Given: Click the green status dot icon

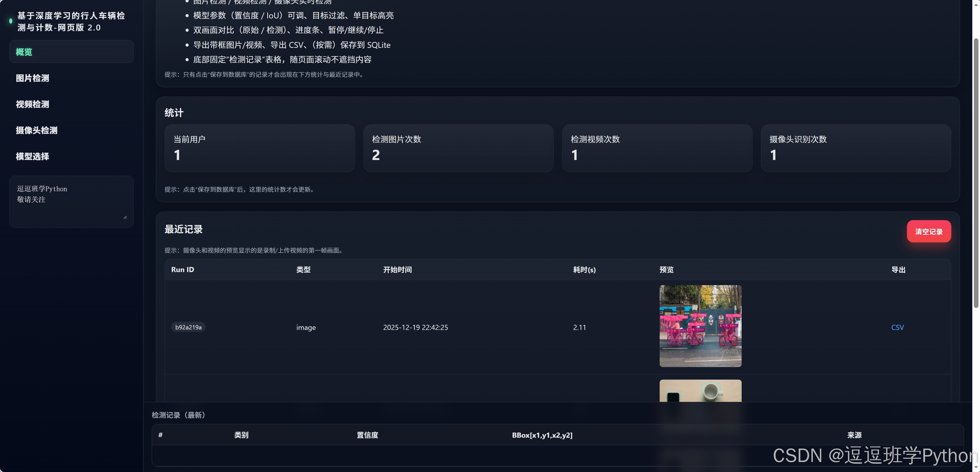Looking at the screenshot, I should [11, 21].
